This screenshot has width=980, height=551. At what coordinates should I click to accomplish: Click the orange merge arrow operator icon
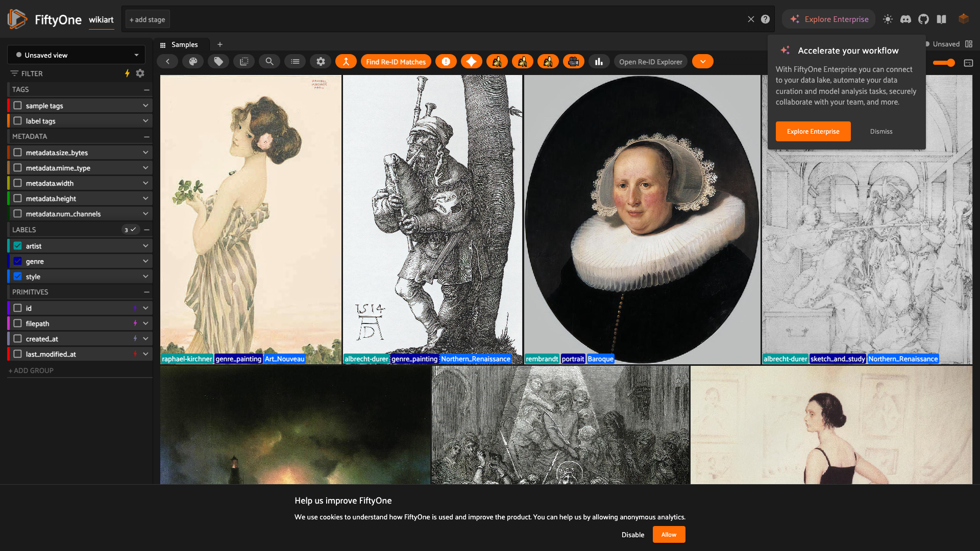point(346,62)
